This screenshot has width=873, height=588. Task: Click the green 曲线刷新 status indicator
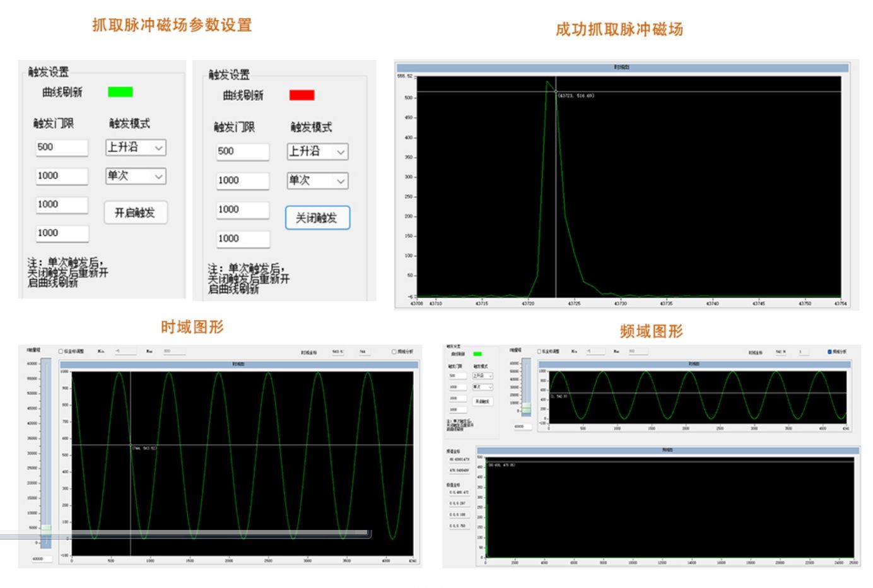click(120, 92)
